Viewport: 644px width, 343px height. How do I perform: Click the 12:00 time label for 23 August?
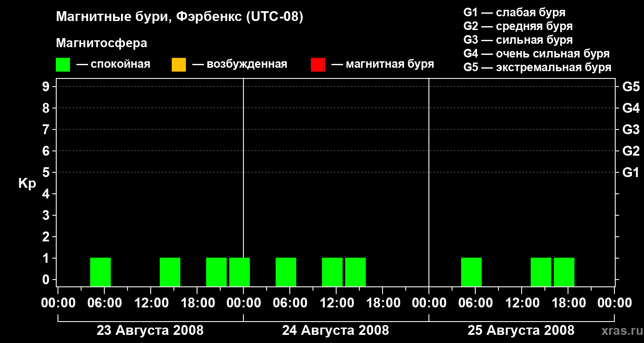coord(151,303)
